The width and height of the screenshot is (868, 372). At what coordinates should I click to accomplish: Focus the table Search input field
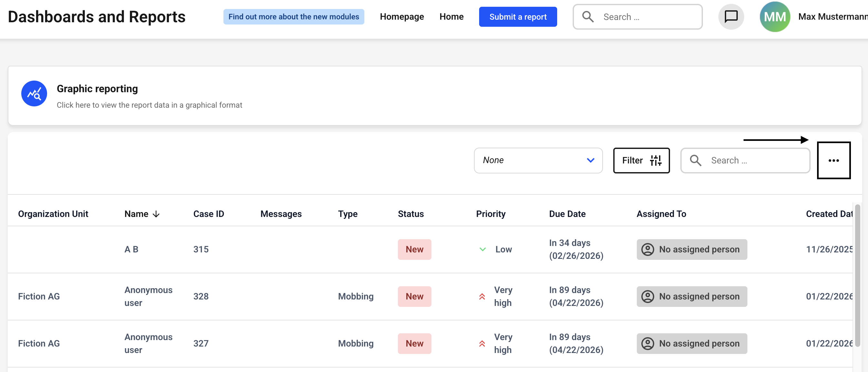coord(755,161)
